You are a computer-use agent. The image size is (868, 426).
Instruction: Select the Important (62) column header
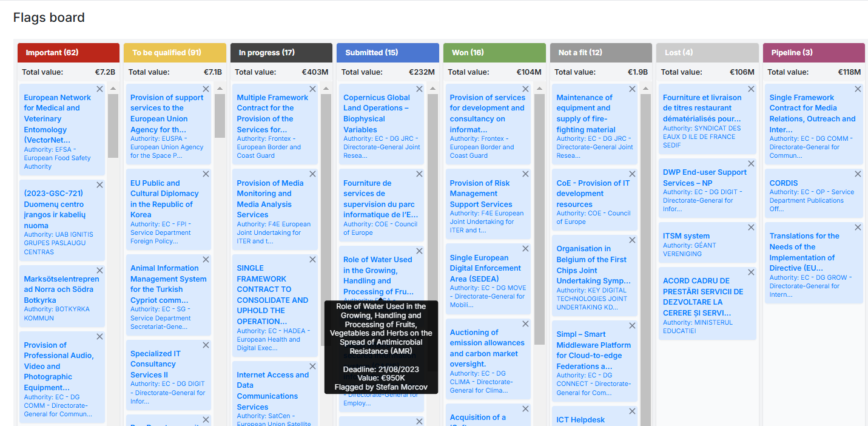69,53
